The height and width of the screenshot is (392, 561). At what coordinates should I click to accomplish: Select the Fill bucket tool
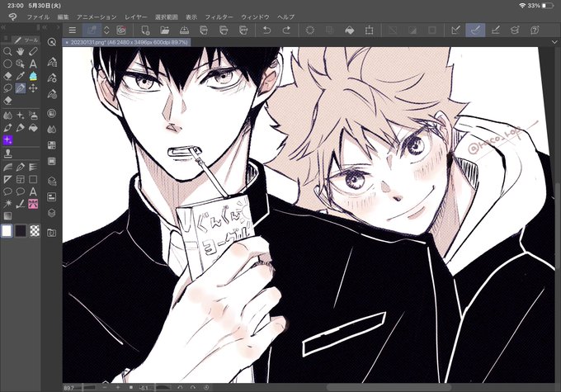33,128
